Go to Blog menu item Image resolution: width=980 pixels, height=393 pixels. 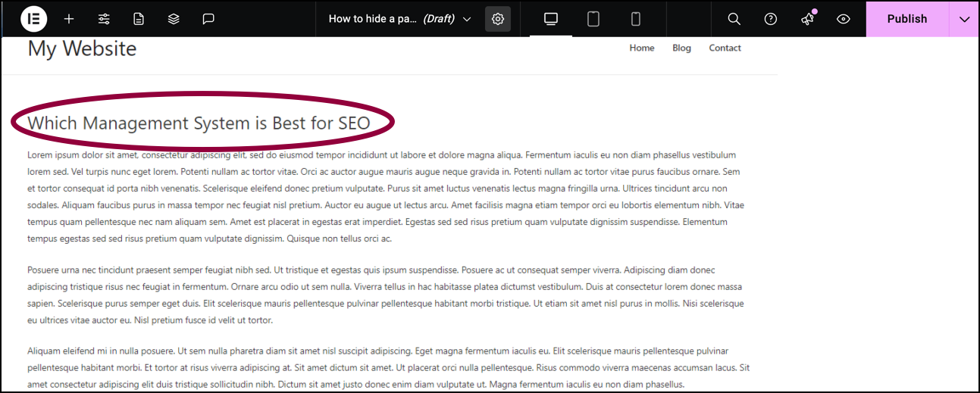681,48
